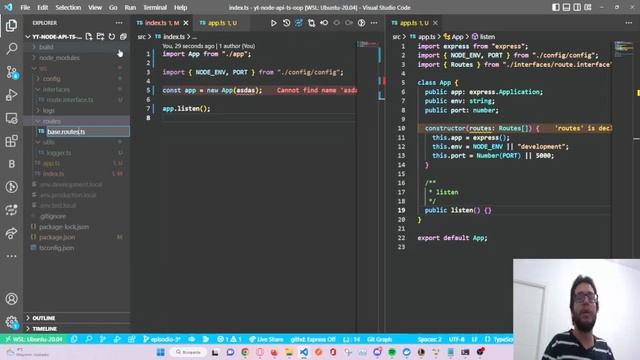Open errors and warnings count in status bar

pos(229,339)
